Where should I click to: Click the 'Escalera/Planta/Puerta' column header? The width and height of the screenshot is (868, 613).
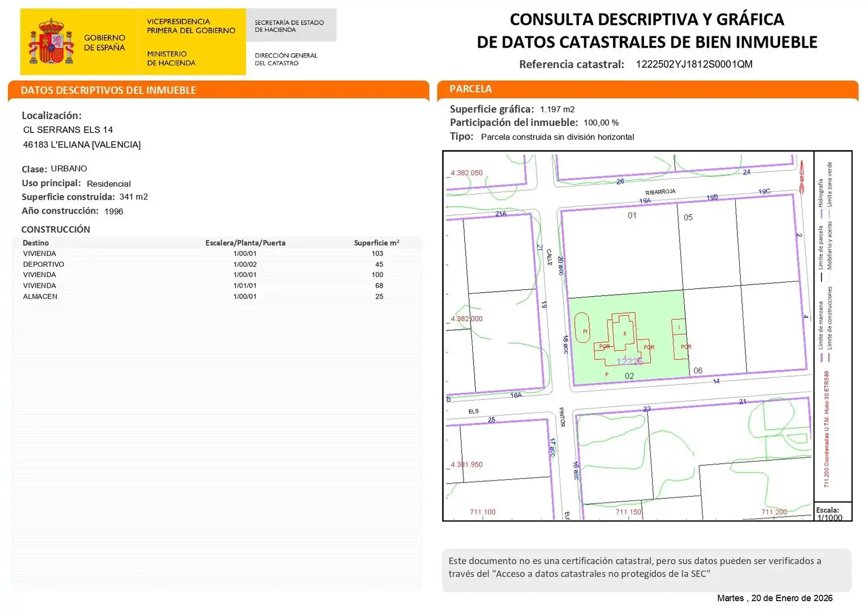(245, 243)
